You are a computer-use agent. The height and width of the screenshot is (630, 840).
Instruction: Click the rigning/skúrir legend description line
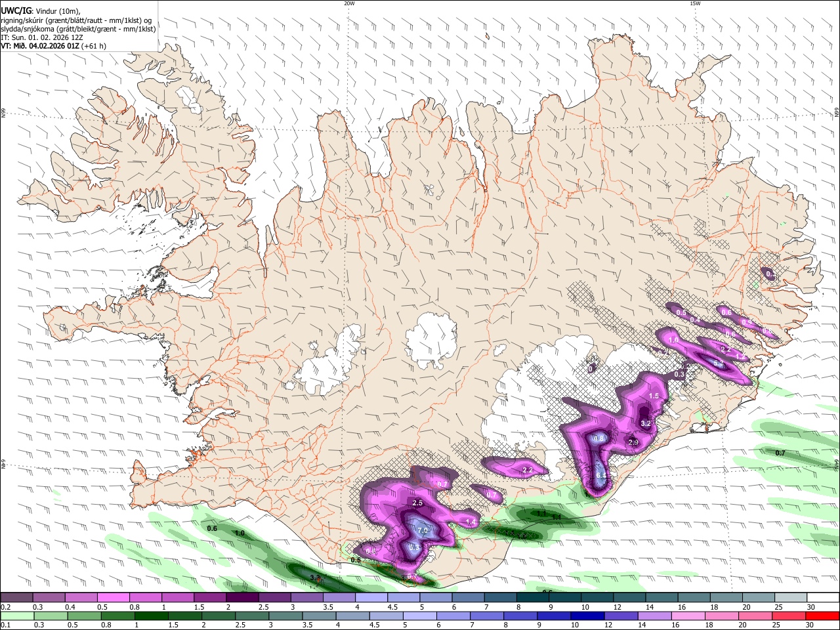tap(77, 20)
